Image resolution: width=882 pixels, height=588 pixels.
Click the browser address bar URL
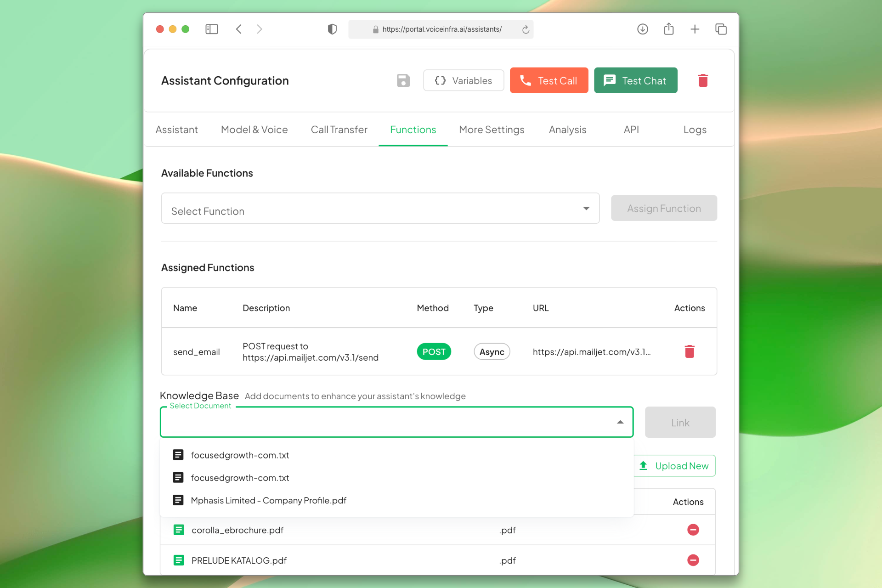click(441, 29)
